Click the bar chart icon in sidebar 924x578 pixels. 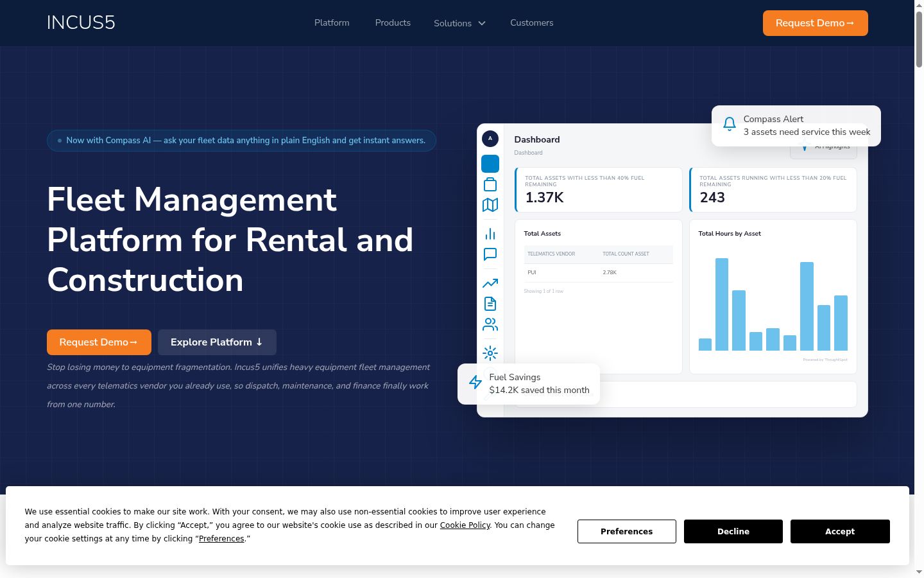490,234
